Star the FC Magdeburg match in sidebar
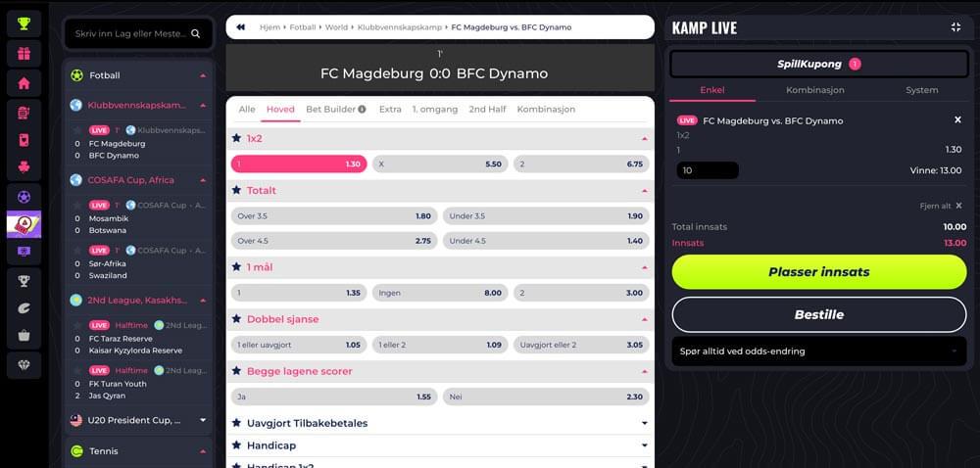 77,130
